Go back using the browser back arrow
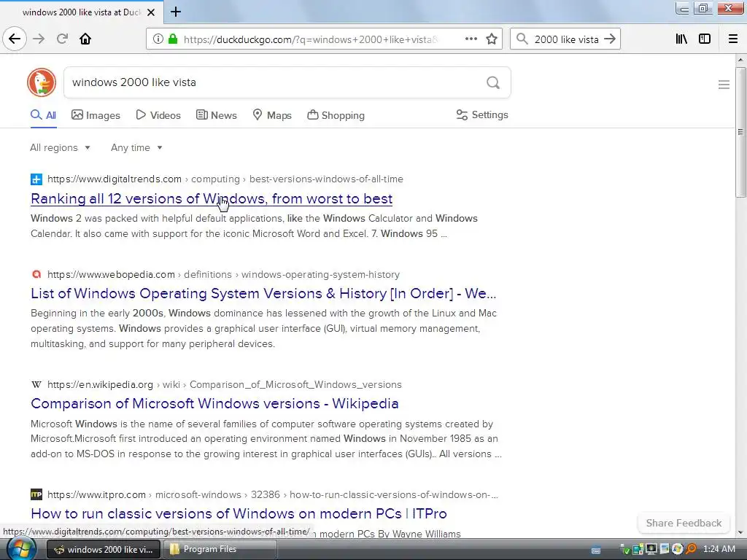The height and width of the screenshot is (560, 747). click(15, 39)
